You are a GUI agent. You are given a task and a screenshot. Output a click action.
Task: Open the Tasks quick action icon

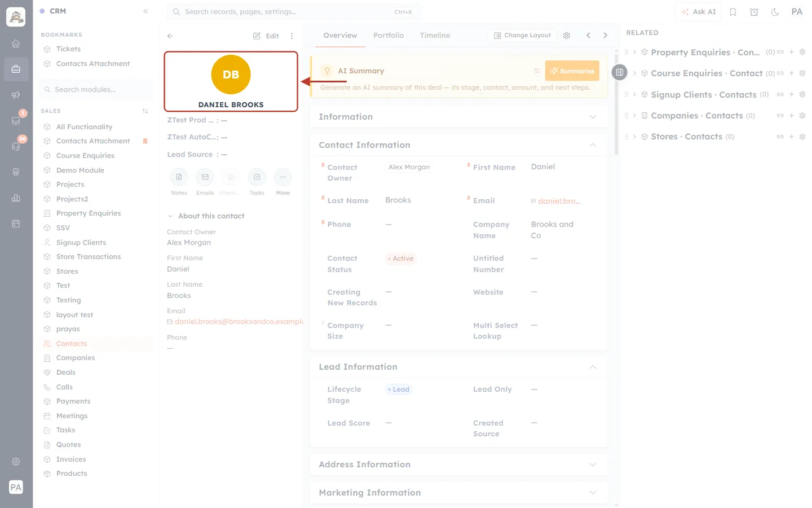point(257,177)
